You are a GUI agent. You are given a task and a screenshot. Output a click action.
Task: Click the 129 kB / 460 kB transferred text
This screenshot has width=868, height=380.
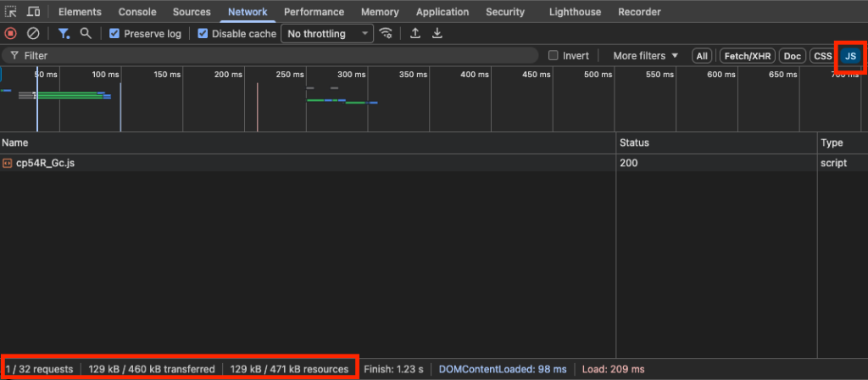pyautogui.click(x=152, y=369)
